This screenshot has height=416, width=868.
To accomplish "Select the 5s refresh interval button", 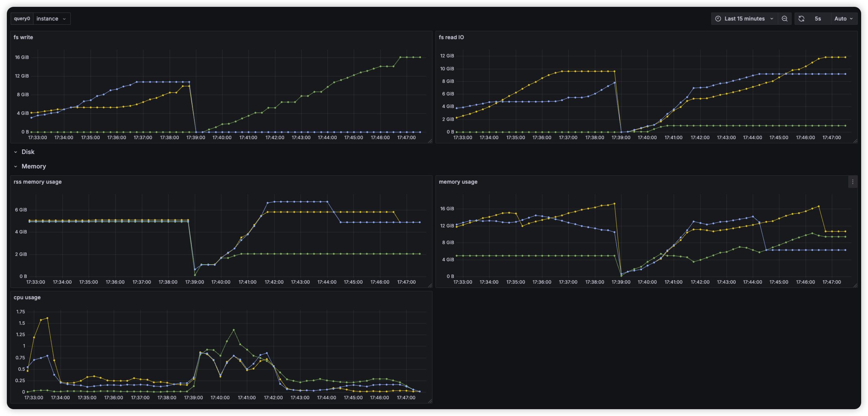I will (818, 19).
